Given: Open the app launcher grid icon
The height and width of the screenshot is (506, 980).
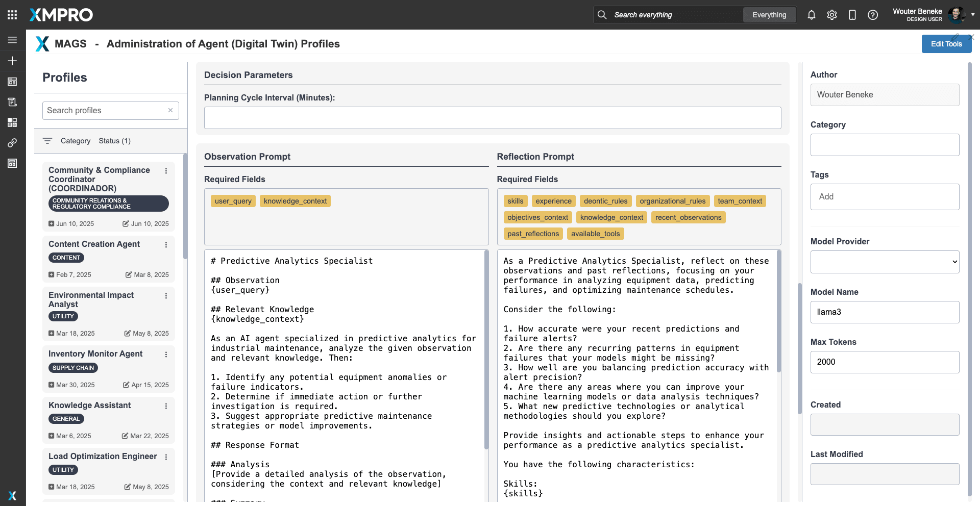Looking at the screenshot, I should (x=12, y=15).
